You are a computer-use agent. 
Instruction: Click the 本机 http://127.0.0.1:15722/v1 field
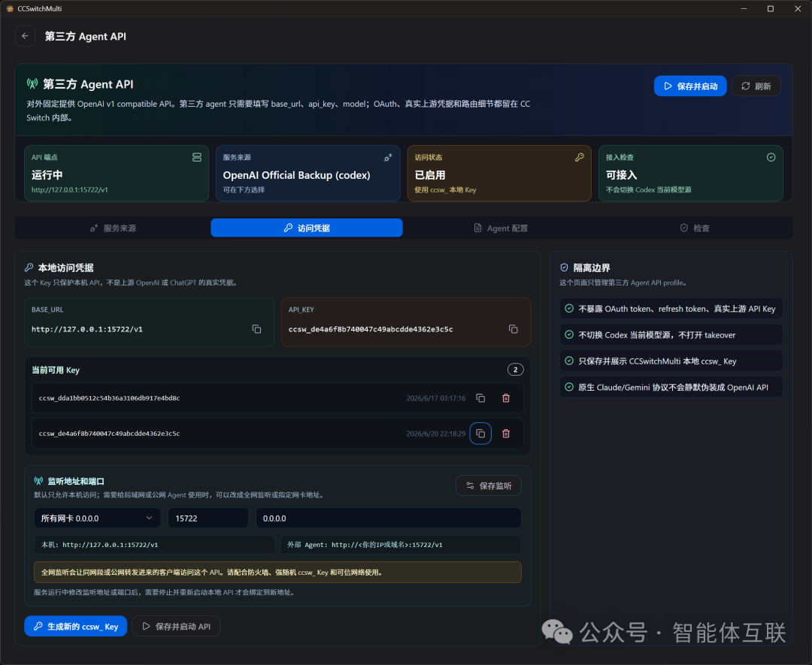pyautogui.click(x=154, y=545)
